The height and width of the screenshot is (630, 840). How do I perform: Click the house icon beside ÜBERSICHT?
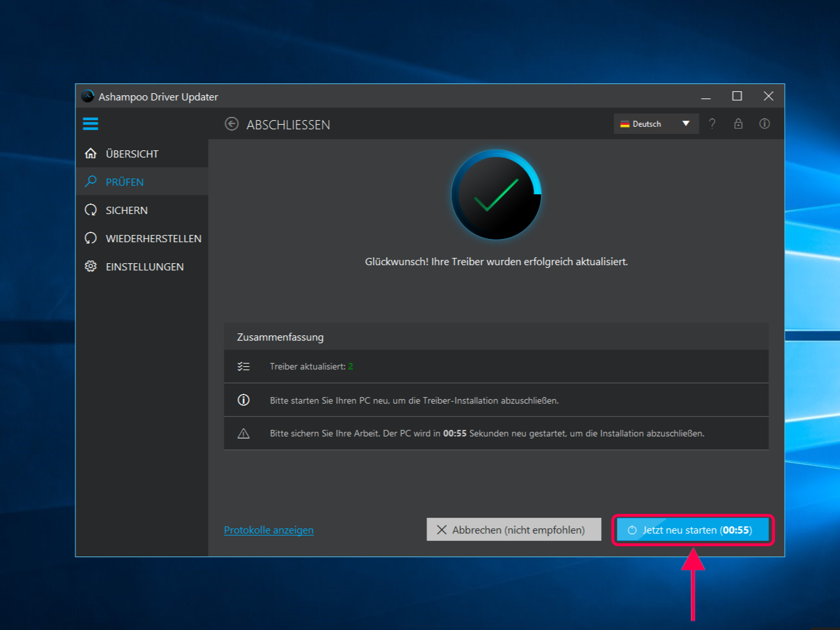(x=91, y=154)
